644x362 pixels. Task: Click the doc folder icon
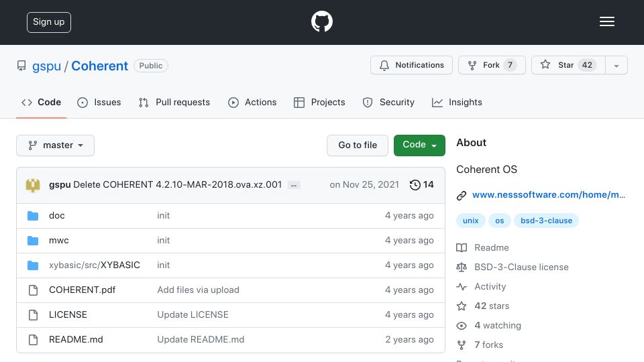point(33,215)
